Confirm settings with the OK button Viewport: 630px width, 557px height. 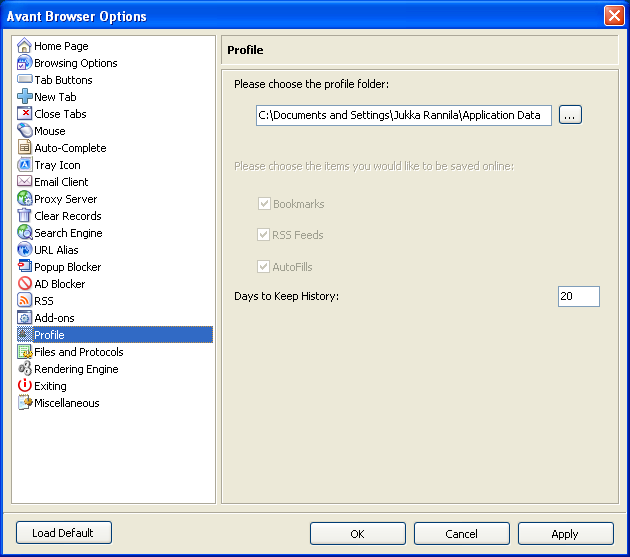click(358, 533)
